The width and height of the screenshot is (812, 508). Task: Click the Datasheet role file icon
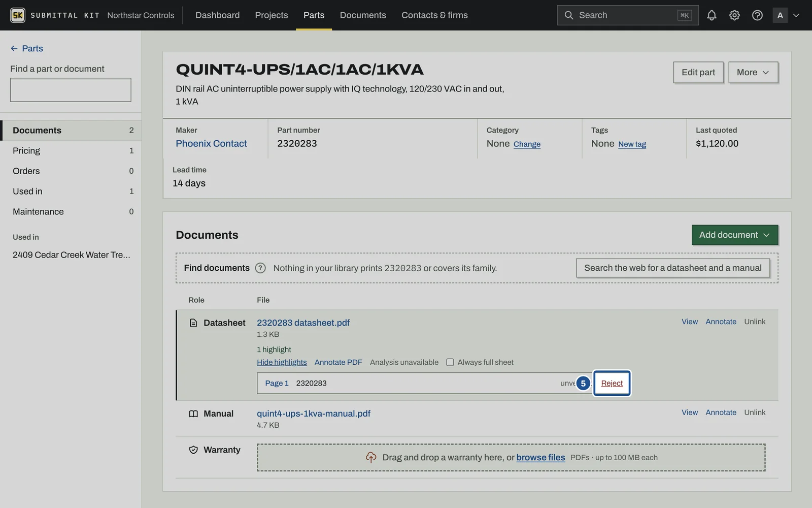click(x=193, y=323)
